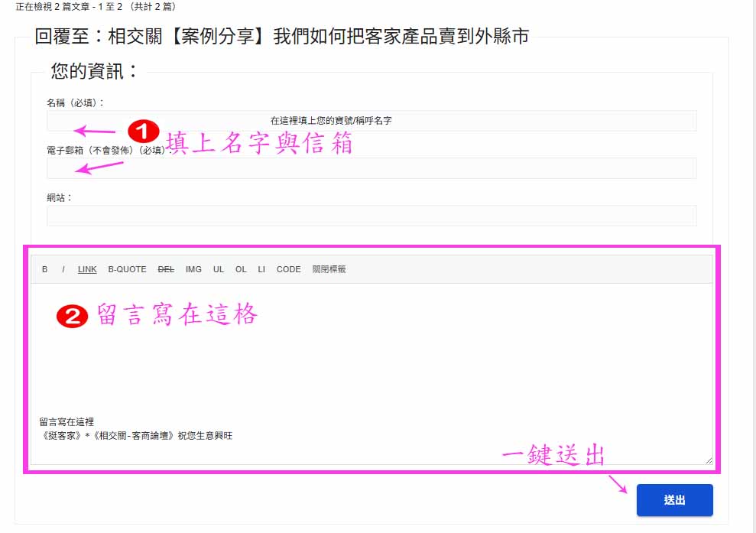Click into the 電子郵箱 email input field
The image size is (756, 533).
coord(372,168)
